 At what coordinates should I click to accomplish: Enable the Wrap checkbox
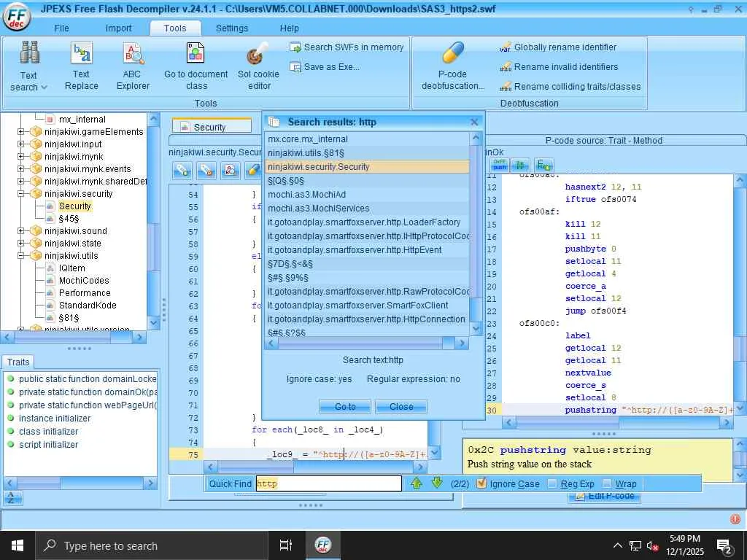607,483
